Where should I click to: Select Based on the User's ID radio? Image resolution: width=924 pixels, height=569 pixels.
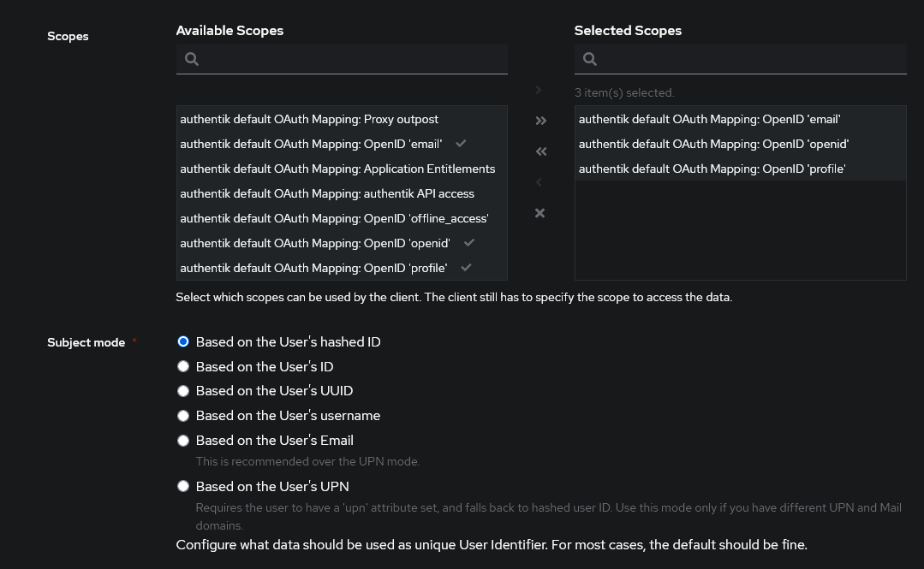183,366
